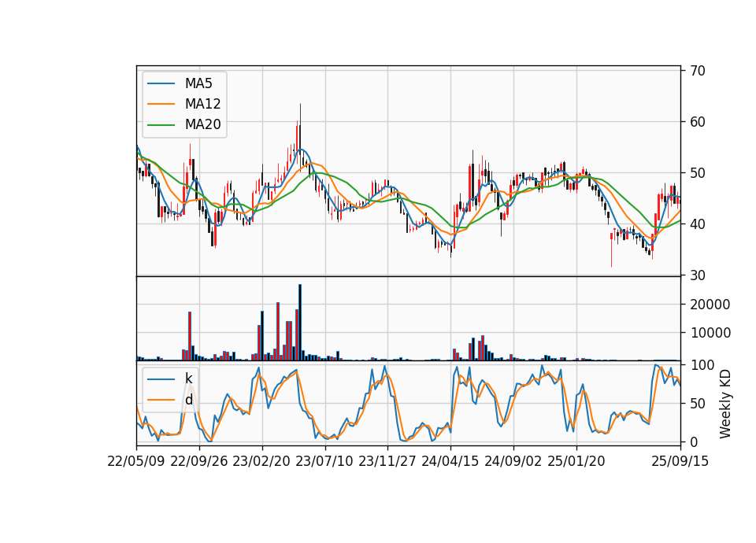Click the 22/09/26 date tick label

[199, 461]
